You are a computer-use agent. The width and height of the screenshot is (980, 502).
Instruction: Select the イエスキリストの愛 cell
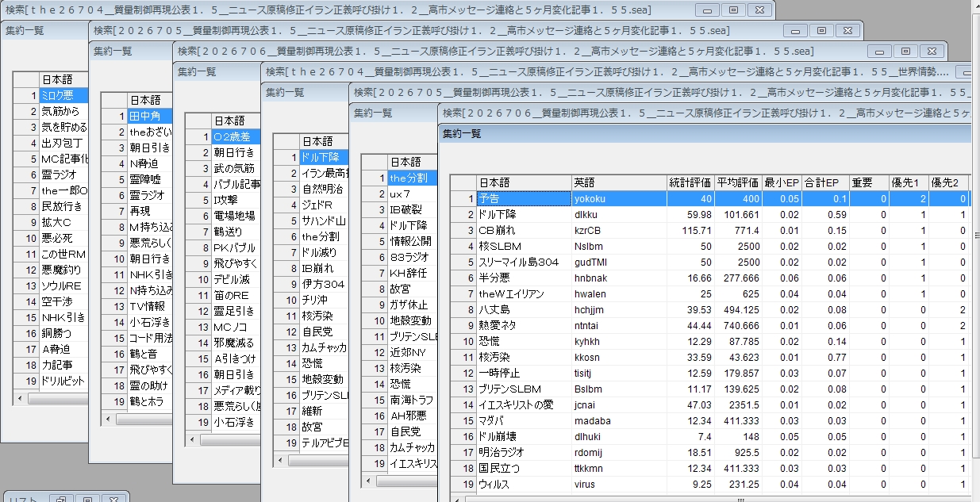(523, 404)
